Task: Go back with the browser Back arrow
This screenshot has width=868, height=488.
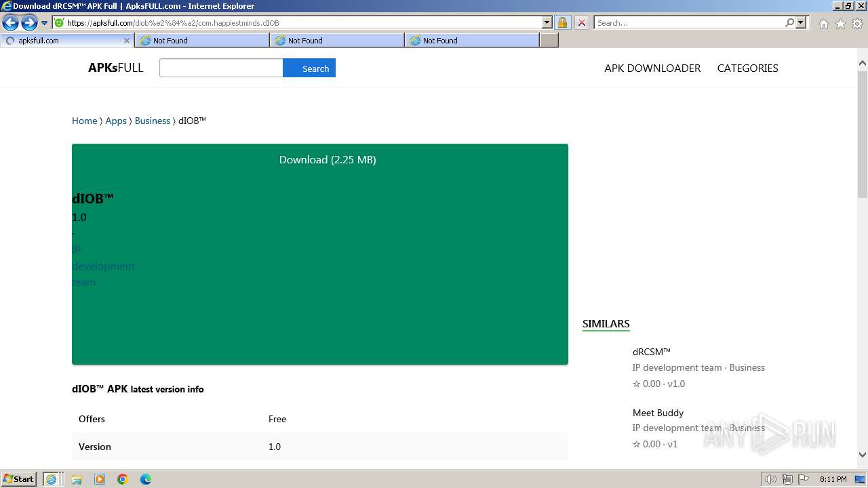Action: tap(10, 23)
